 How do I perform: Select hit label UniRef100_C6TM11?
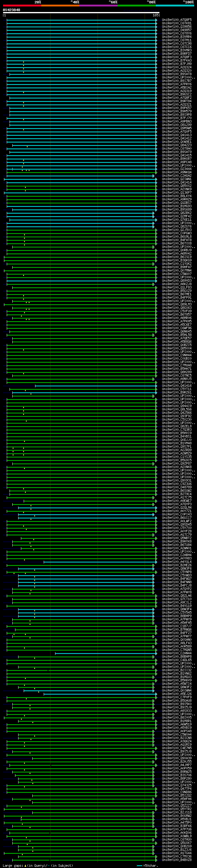coord(177,40)
